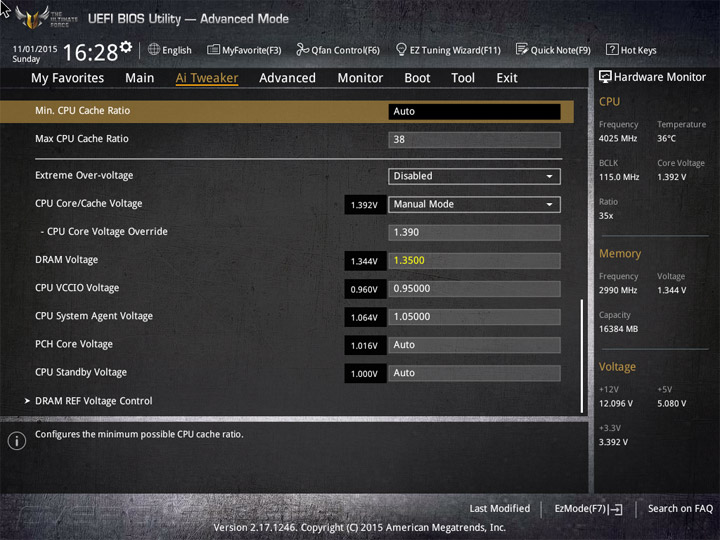Open the CPU Core/Cache Voltage mode dropdown
The height and width of the screenshot is (540, 720).
click(x=474, y=204)
